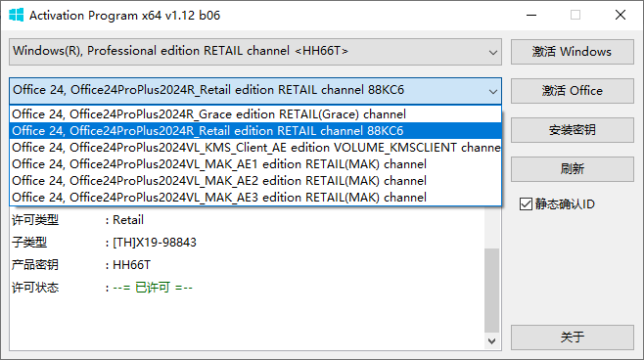Viewport: 644px width, 360px height.
Task: Collapse the Office edition combo box
Action: tap(255, 90)
